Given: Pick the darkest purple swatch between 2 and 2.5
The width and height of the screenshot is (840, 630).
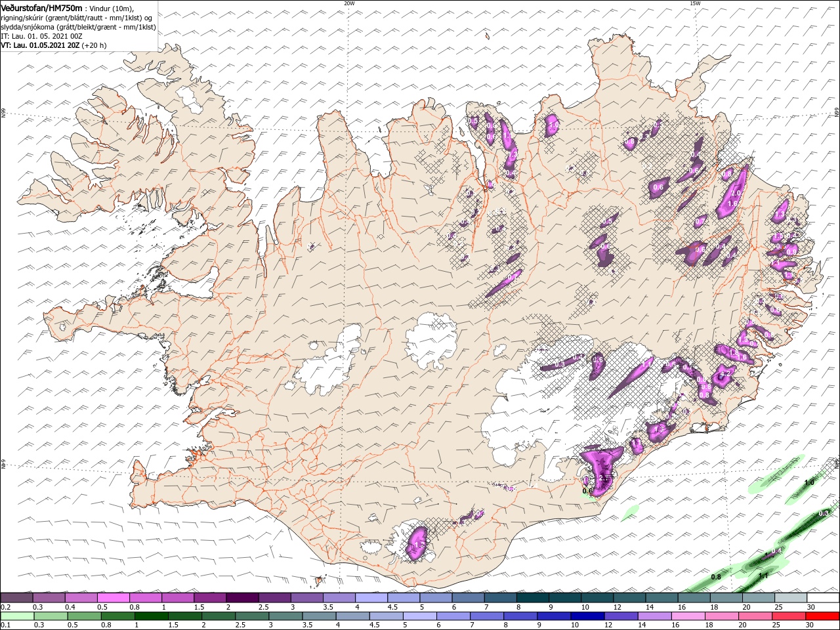Looking at the screenshot, I should point(242,598).
